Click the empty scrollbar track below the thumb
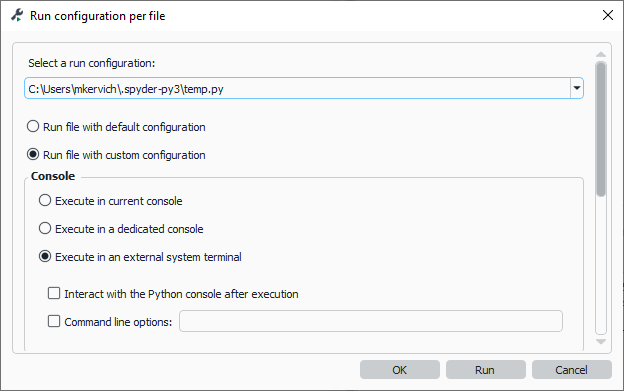 (x=601, y=265)
